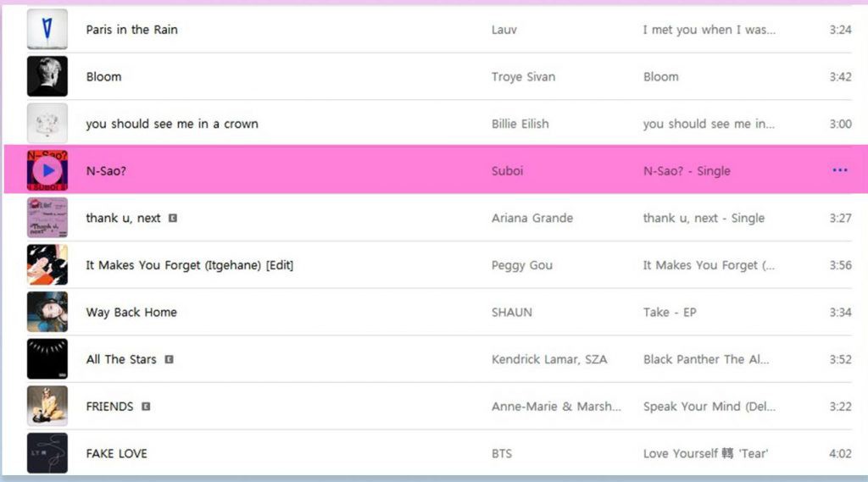Click the explicit badge beside FRIENDS
The width and height of the screenshot is (868, 482).
[x=146, y=407]
